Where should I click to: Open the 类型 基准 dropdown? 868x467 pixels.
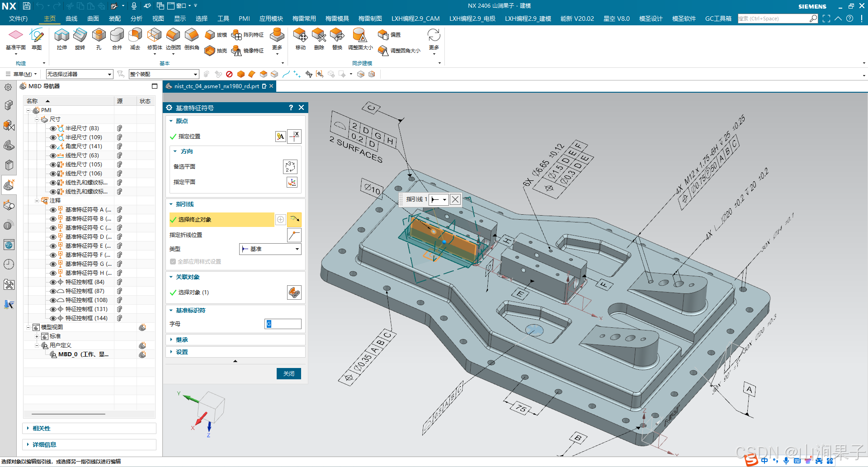click(x=270, y=249)
